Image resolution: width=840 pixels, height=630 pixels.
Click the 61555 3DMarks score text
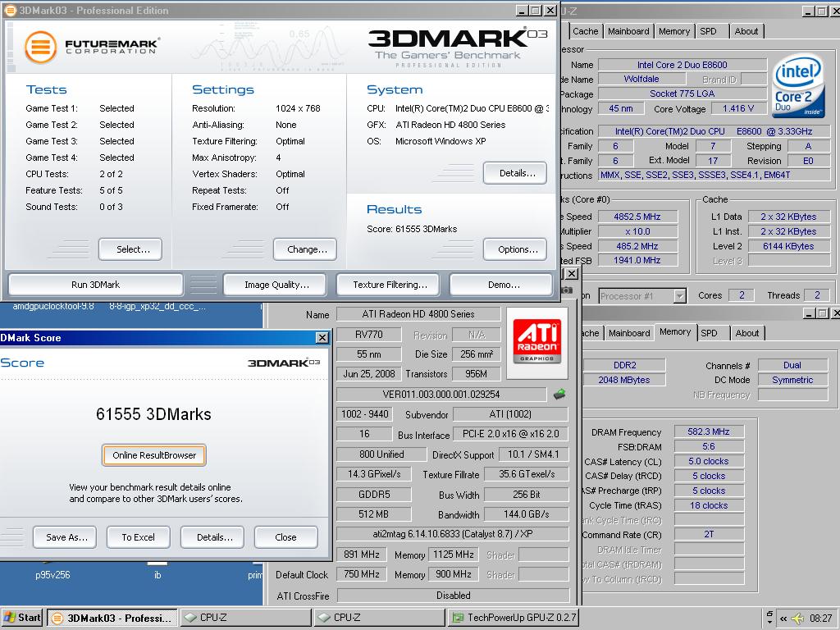tap(153, 414)
